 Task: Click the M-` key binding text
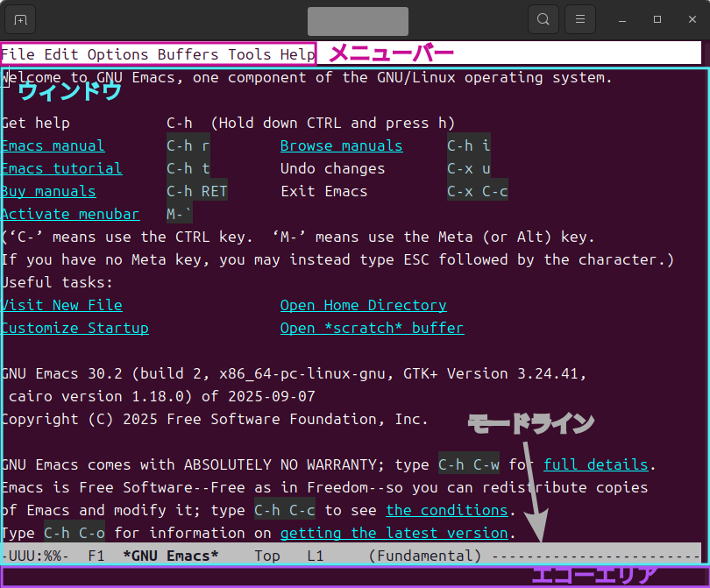click(180, 214)
